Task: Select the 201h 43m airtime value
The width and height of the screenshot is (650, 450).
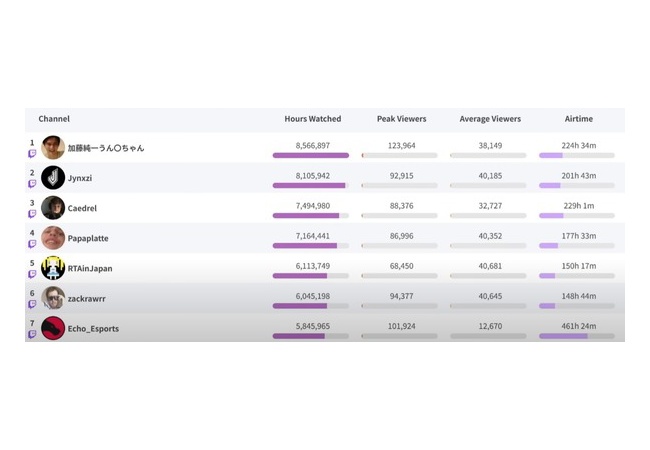Action: [x=579, y=176]
